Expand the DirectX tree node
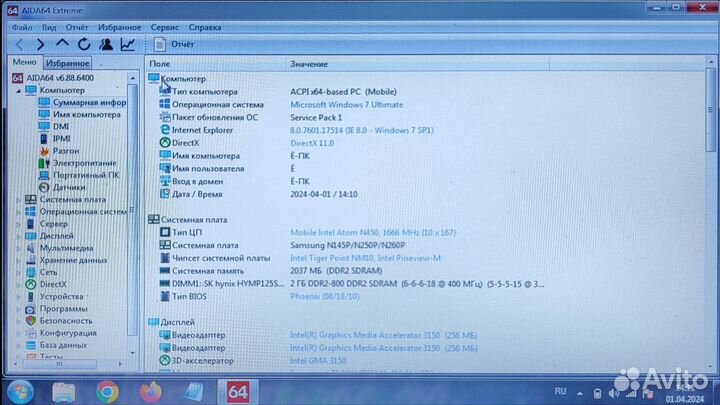The width and height of the screenshot is (720, 405). pos(18,285)
